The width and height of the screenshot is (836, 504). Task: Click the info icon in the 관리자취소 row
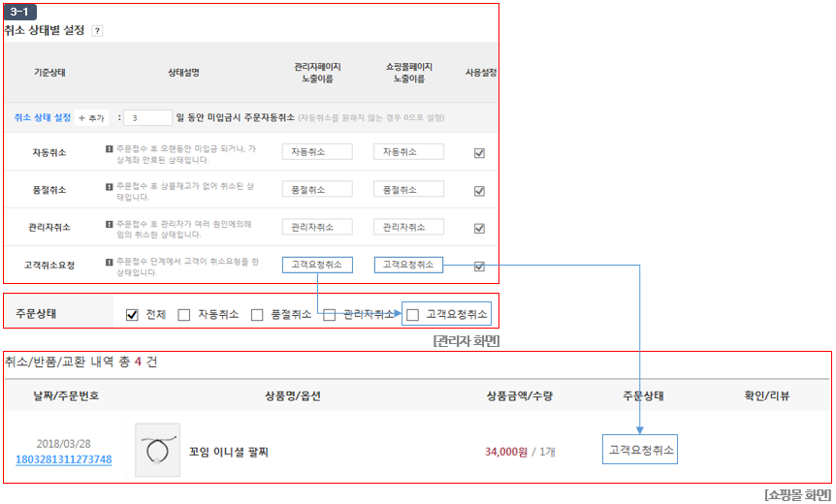(x=109, y=224)
